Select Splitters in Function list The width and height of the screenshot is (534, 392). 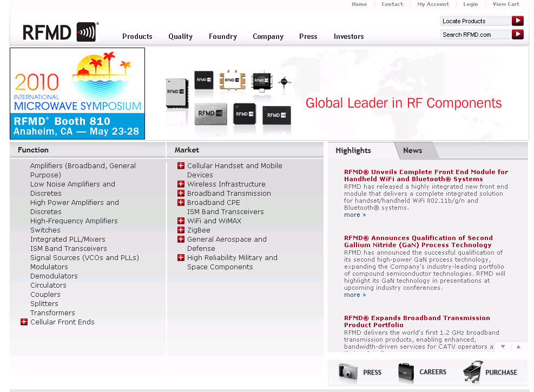click(44, 303)
